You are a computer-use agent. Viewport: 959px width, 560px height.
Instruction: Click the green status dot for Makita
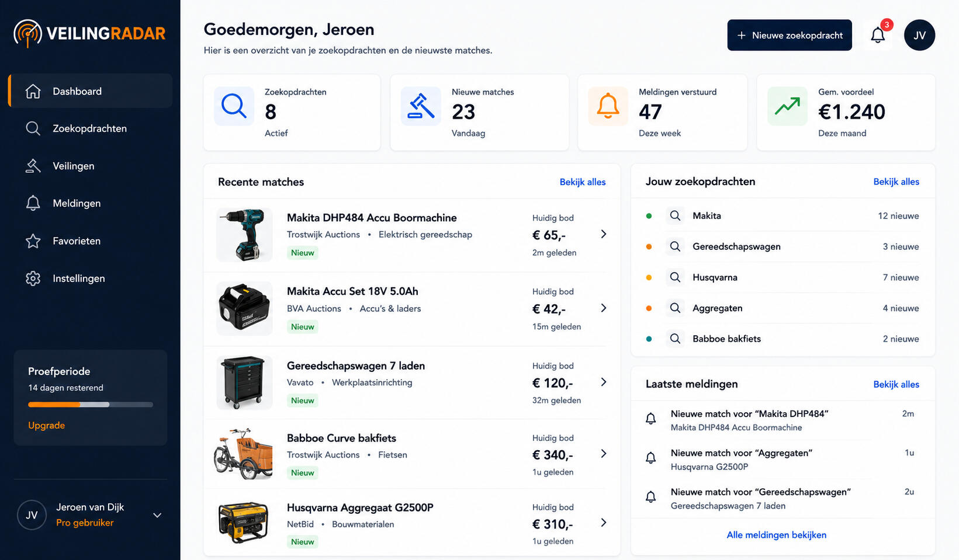(x=649, y=215)
